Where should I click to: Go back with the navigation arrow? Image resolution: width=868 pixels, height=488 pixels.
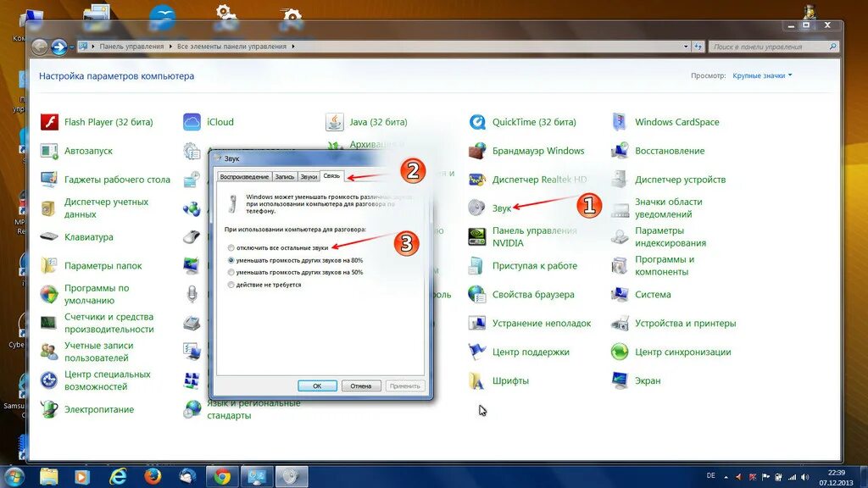[39, 47]
